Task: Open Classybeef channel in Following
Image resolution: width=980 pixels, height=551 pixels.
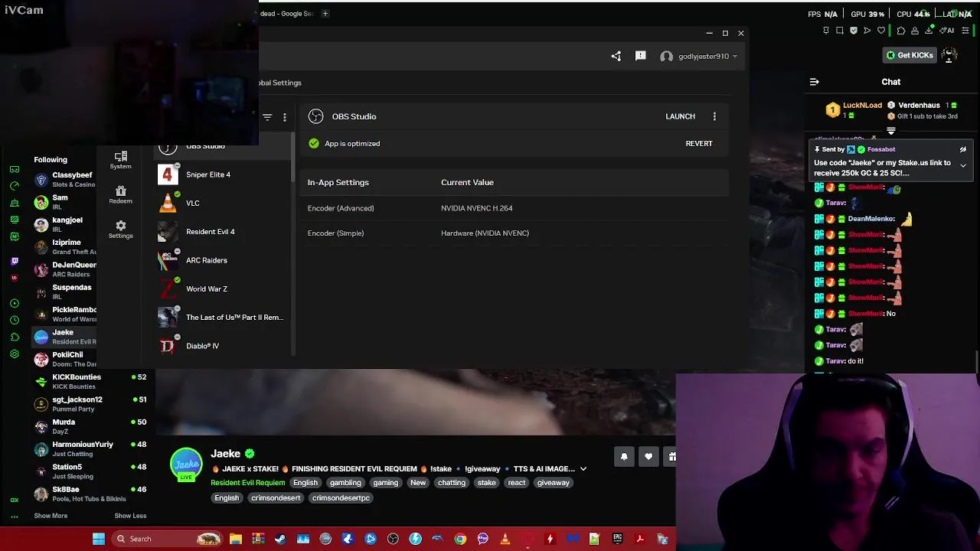Action: [x=65, y=180]
